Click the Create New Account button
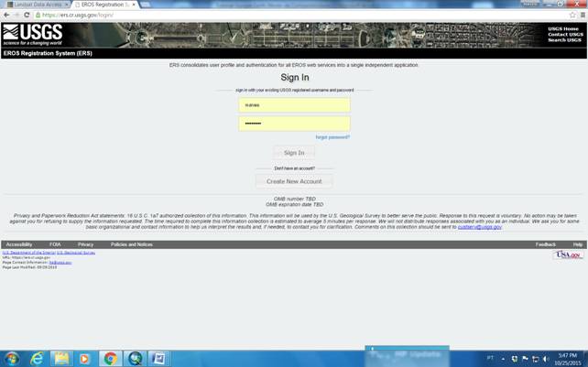 294,181
